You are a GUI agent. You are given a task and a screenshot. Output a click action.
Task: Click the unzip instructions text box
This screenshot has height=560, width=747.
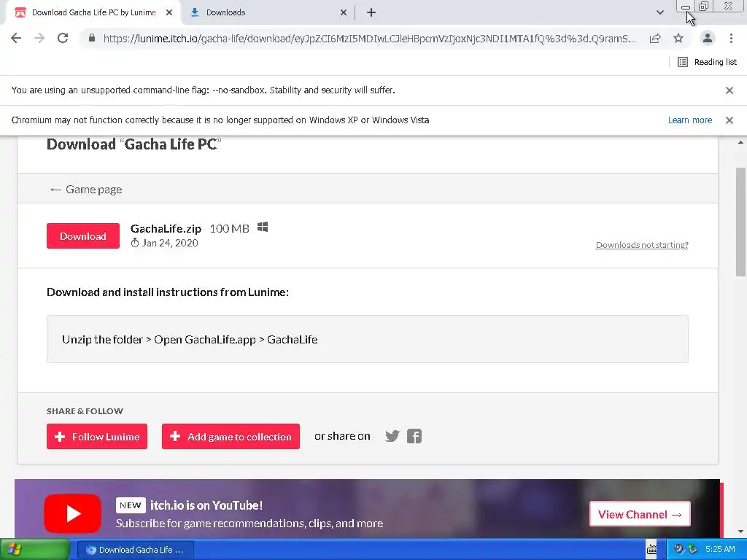[368, 339]
